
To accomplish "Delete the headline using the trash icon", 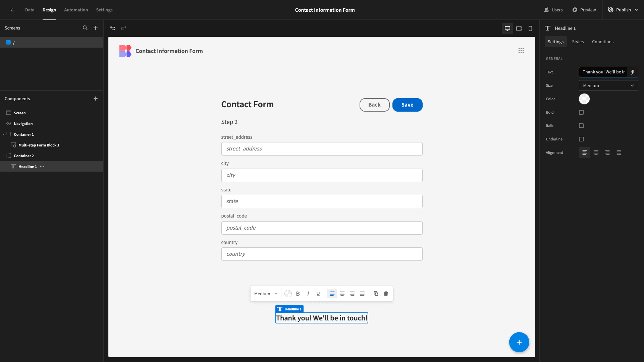I will click(386, 294).
